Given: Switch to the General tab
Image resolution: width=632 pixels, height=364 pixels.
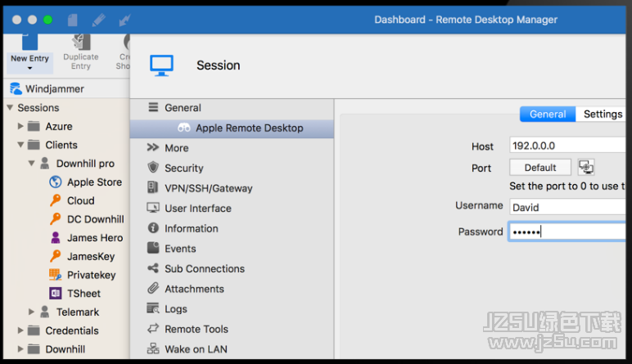Looking at the screenshot, I should pos(548,114).
